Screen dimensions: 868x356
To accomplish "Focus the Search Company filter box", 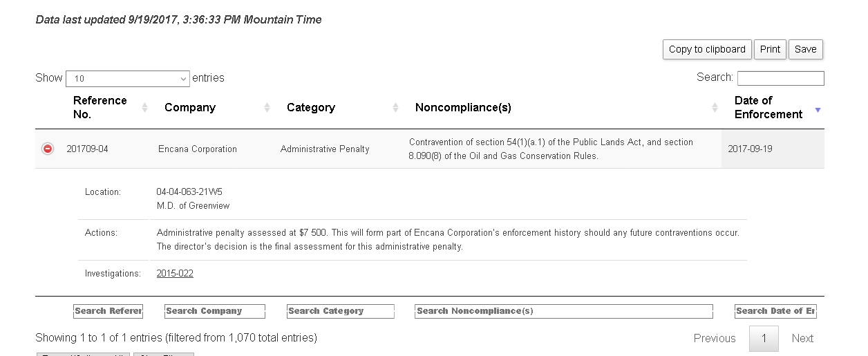I will [215, 311].
